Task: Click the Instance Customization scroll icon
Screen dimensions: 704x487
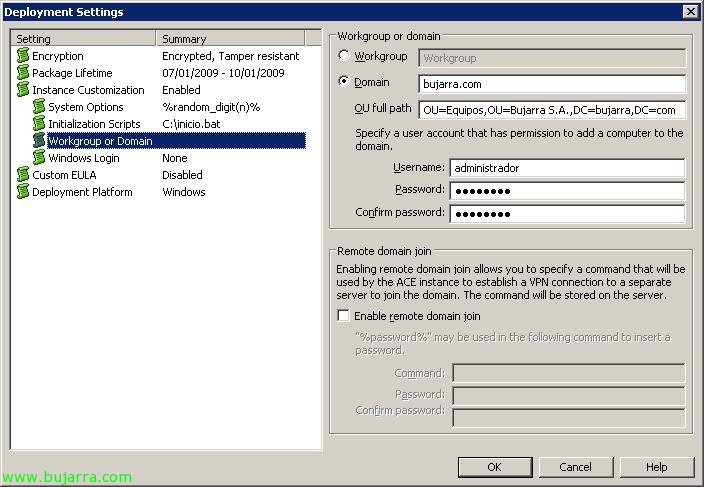Action: point(22,90)
